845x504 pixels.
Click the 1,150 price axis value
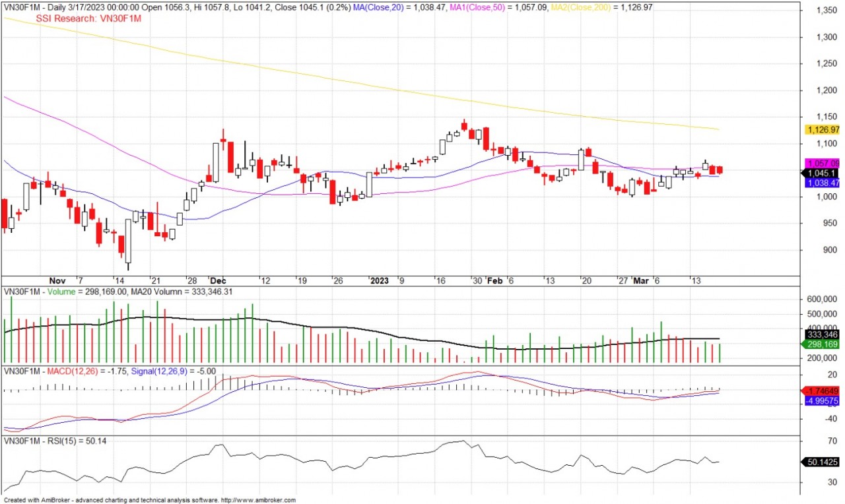point(826,117)
